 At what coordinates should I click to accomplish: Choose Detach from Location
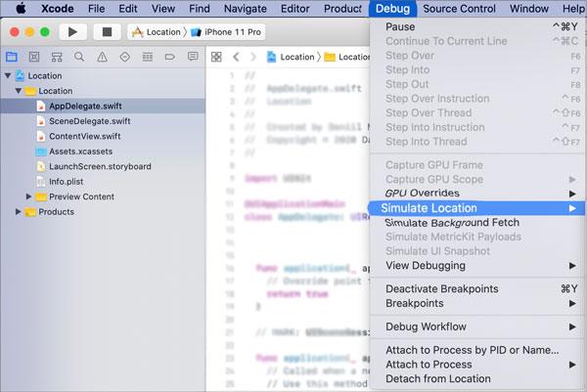[x=477, y=379]
